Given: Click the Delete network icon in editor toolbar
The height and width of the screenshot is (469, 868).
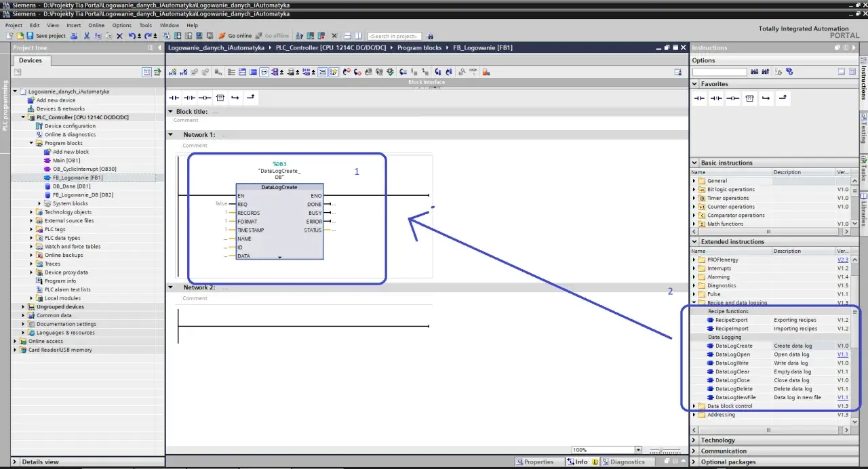Looking at the screenshot, I should pos(184,72).
